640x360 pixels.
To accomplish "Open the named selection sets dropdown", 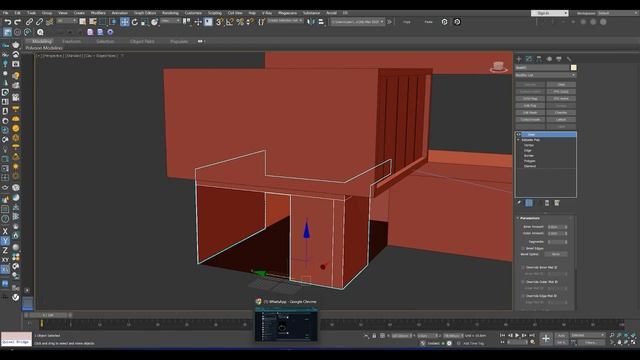I will coord(285,20).
